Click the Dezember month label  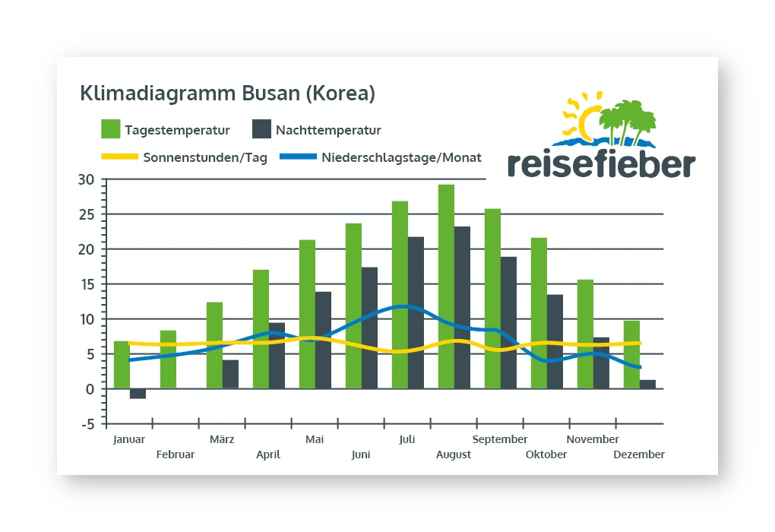click(x=639, y=454)
